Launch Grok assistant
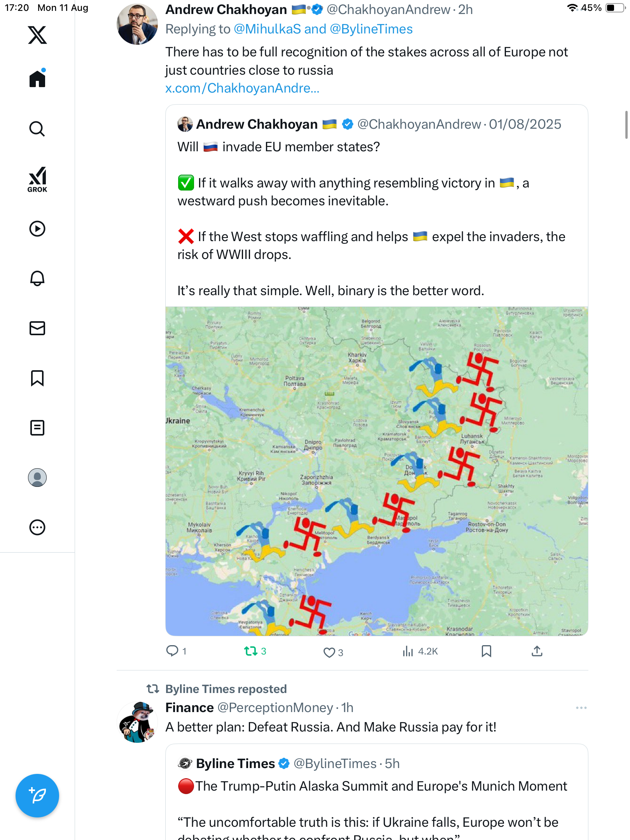 click(37, 179)
